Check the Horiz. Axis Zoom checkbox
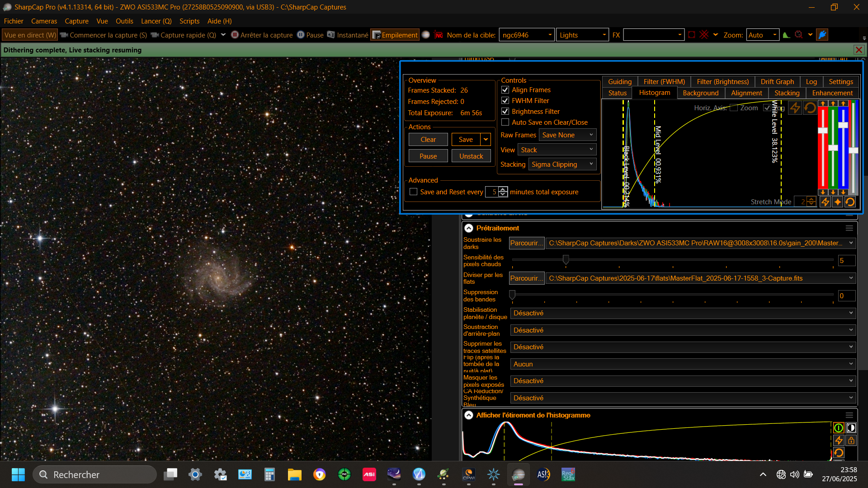868x488 pixels. [734, 108]
